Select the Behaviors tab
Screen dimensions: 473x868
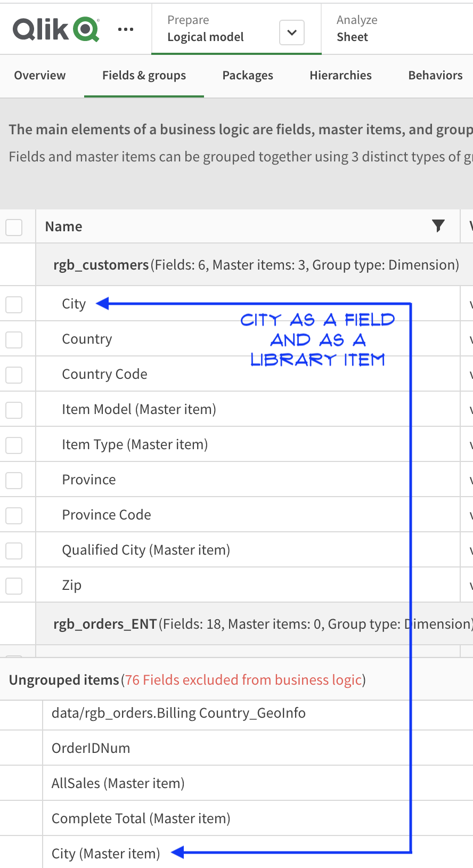435,76
